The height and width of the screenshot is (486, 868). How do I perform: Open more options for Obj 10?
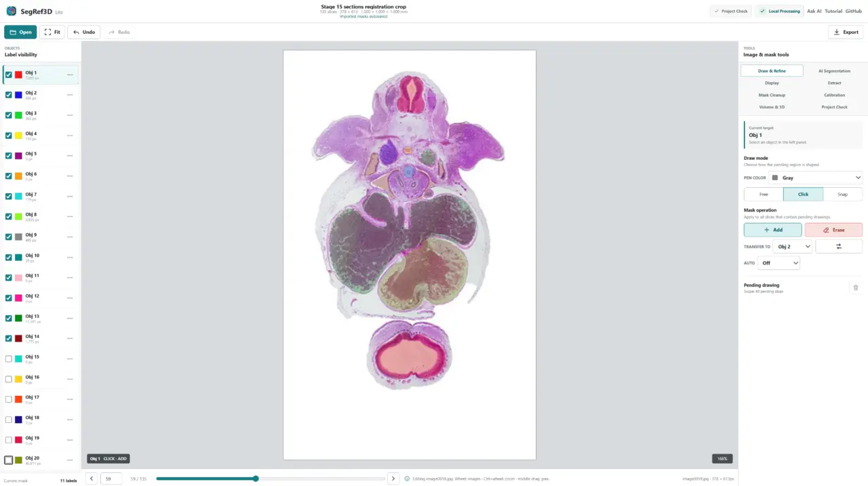[70, 258]
